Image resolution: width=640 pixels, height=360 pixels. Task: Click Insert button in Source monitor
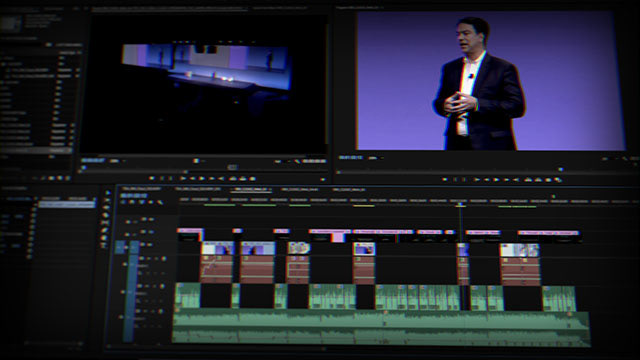pyautogui.click(x=233, y=179)
